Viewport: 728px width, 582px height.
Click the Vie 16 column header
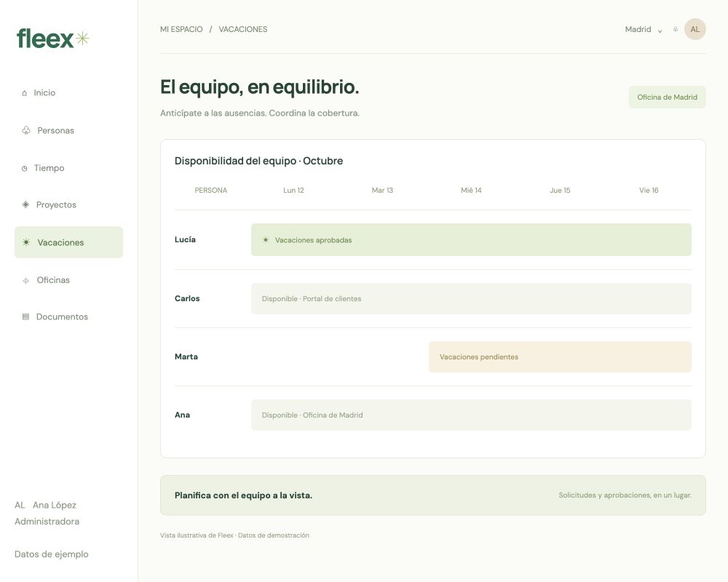(649, 191)
